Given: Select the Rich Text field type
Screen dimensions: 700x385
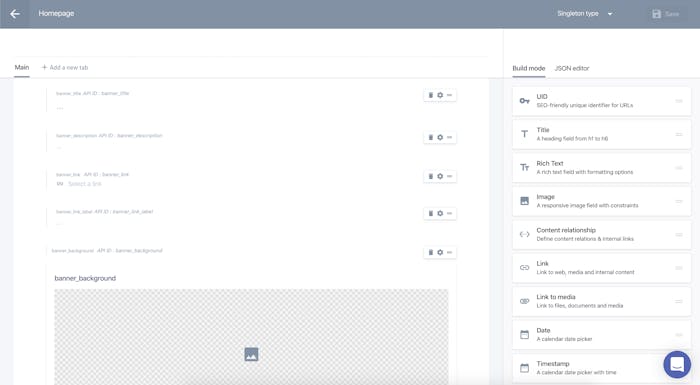Looking at the screenshot, I should (601, 168).
